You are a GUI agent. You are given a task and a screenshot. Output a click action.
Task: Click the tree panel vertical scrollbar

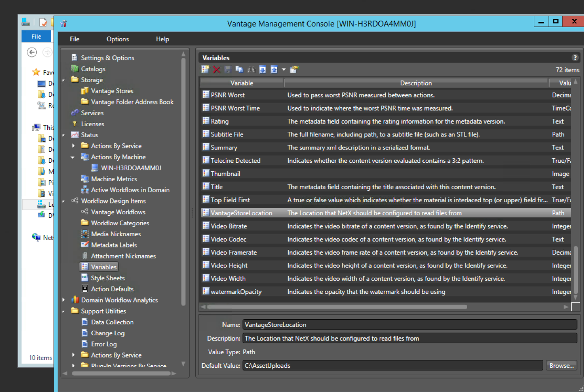pyautogui.click(x=183, y=181)
